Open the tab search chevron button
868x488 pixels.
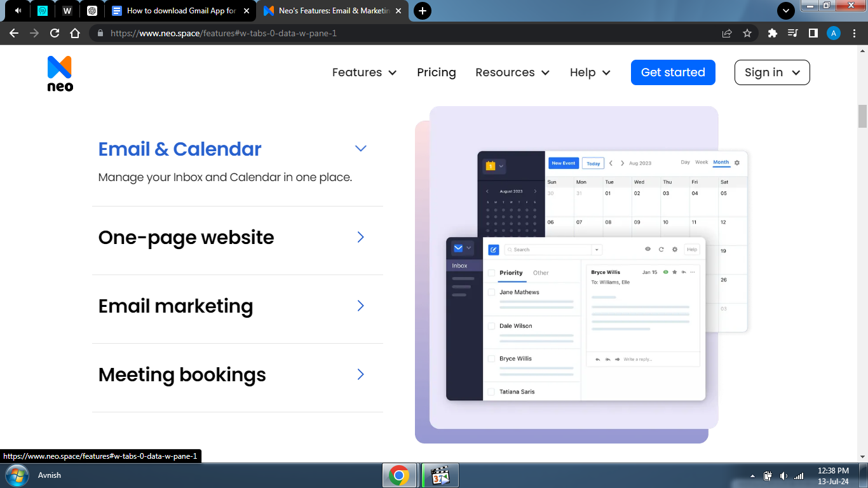[x=786, y=11]
